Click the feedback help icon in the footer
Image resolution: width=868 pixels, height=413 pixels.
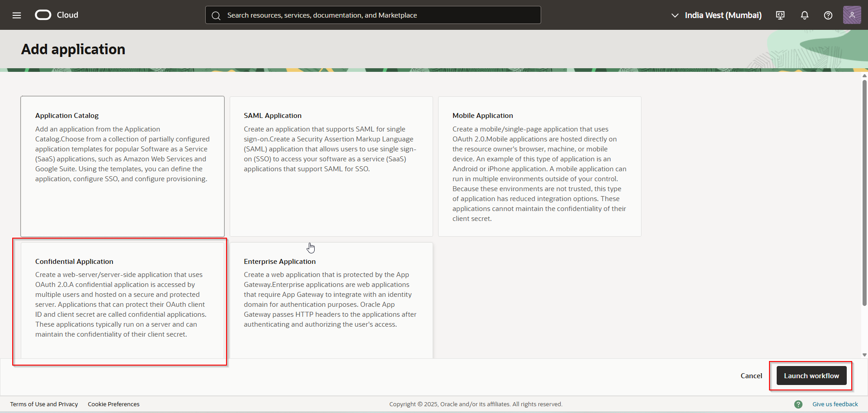point(799,404)
